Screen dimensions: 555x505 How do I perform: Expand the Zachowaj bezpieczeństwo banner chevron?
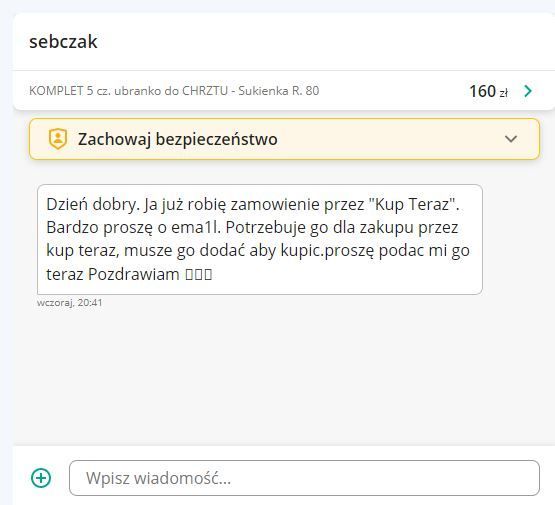[511, 139]
